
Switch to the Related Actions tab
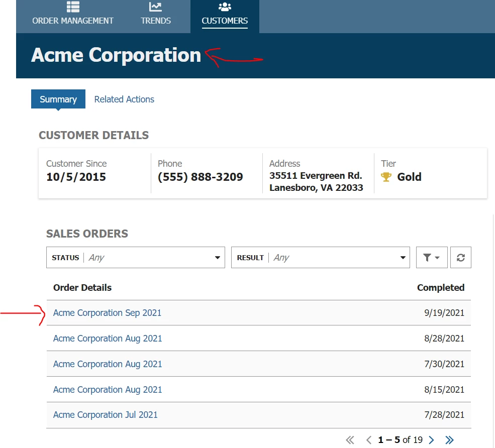124,99
